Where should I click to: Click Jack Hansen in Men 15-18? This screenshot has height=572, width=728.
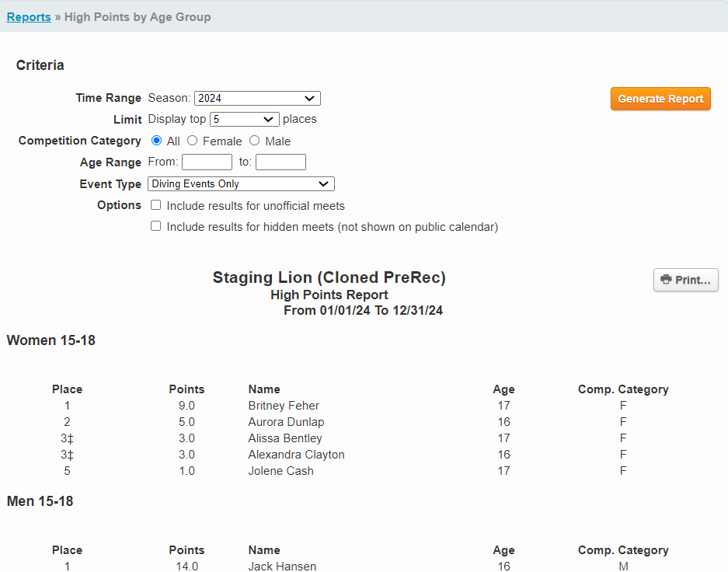pyautogui.click(x=282, y=567)
